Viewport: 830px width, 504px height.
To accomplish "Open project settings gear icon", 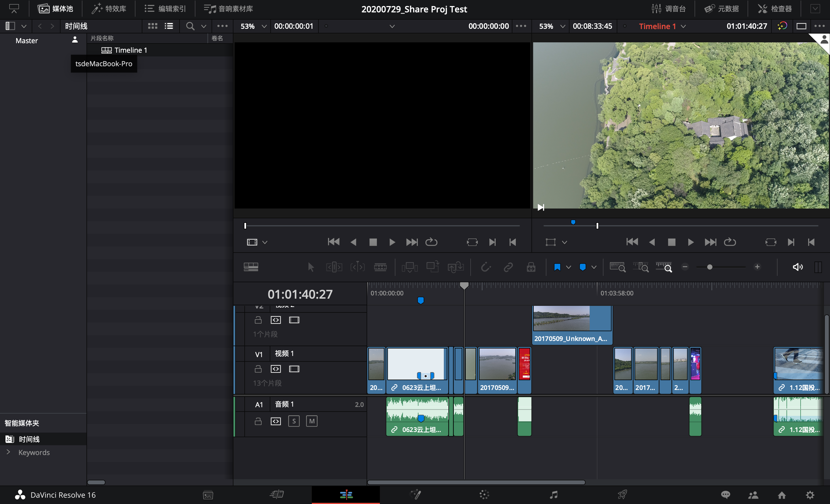I will point(810,494).
